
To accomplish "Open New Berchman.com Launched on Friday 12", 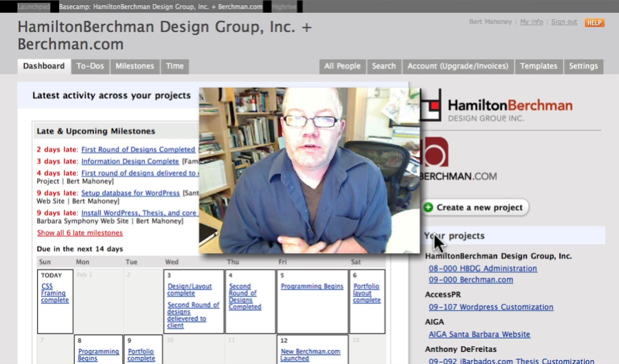I will [x=310, y=355].
